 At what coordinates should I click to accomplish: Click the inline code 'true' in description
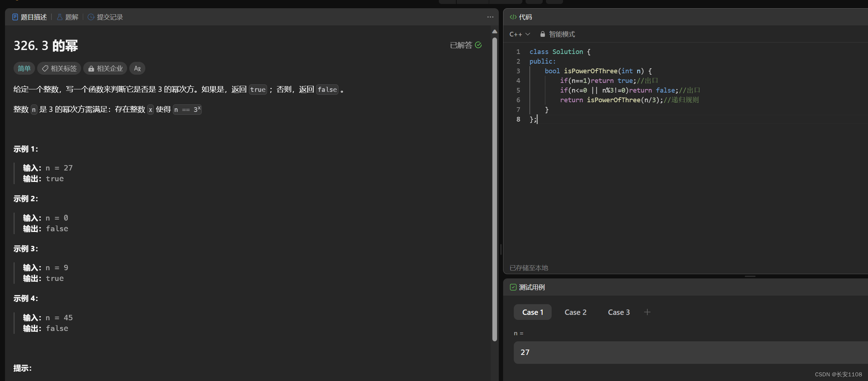click(258, 89)
